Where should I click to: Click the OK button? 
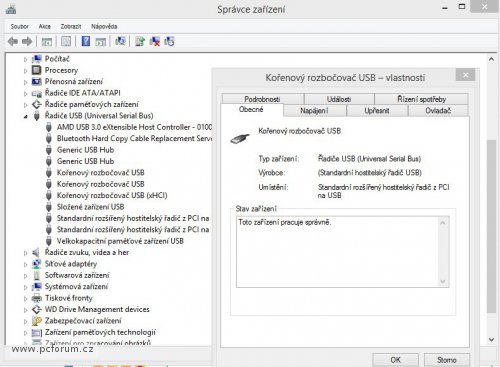pyautogui.click(x=395, y=360)
